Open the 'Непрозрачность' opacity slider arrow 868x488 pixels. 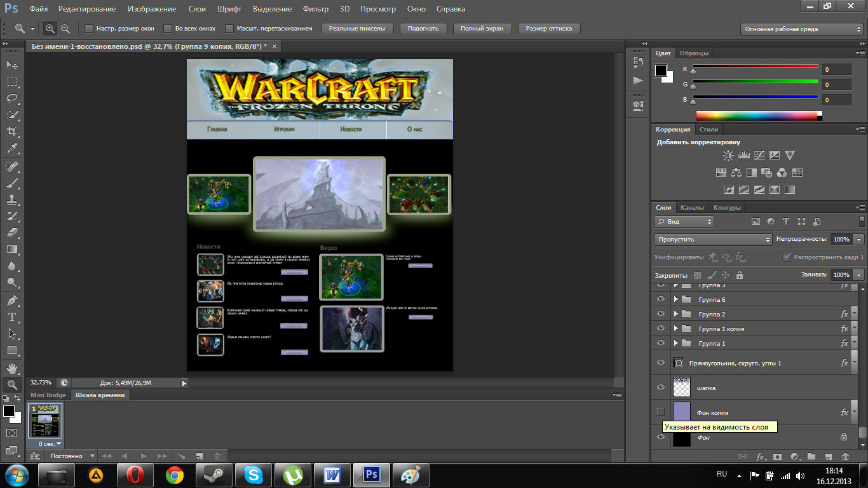coord(859,240)
